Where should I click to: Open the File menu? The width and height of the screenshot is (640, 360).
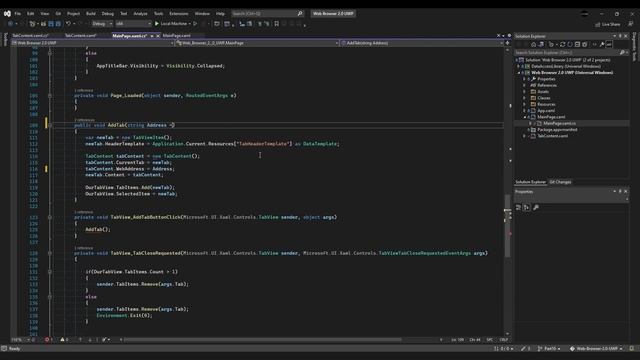click(x=18, y=13)
